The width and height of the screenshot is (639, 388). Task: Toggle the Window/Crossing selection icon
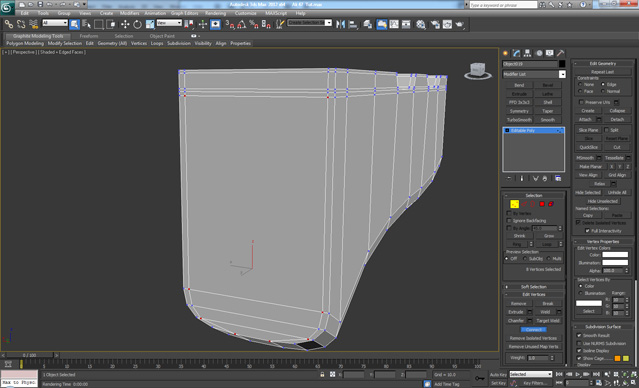click(x=111, y=24)
